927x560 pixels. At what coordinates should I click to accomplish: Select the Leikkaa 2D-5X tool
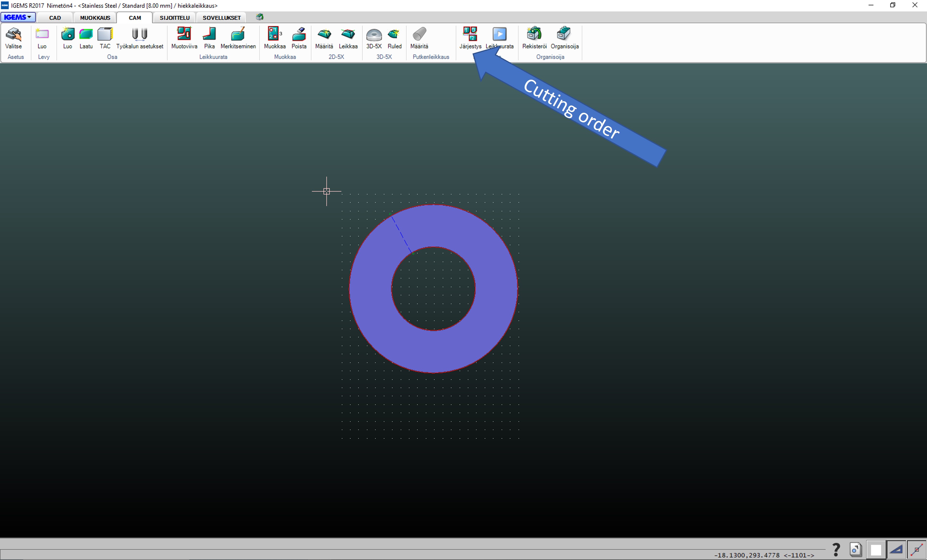[348, 38]
